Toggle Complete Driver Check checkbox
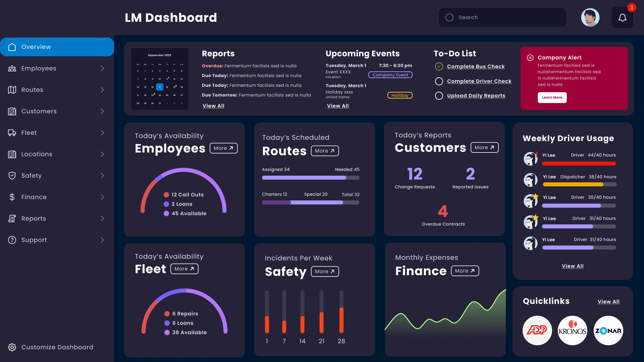Image resolution: width=644 pixels, height=362 pixels. [x=439, y=81]
